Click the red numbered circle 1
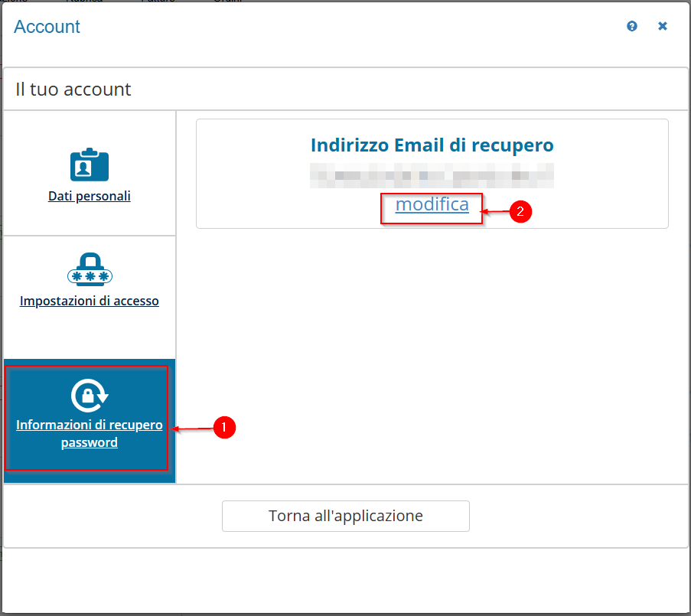This screenshot has height=616, width=691. 223,428
